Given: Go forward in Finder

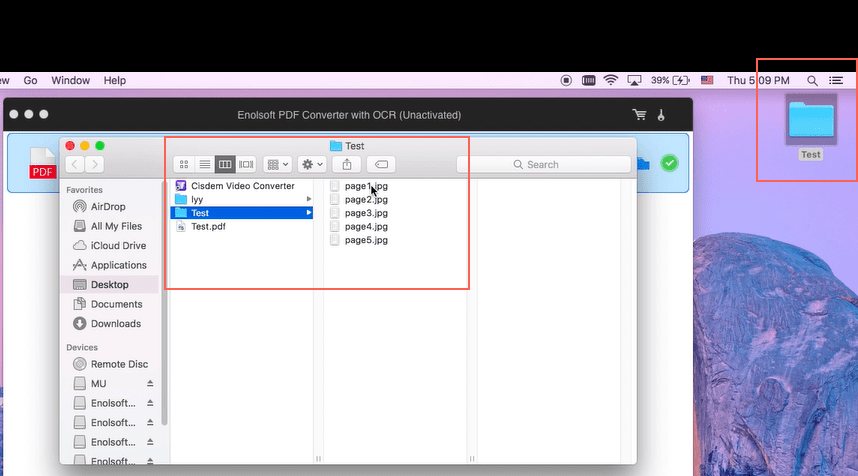Looking at the screenshot, I should (x=94, y=164).
